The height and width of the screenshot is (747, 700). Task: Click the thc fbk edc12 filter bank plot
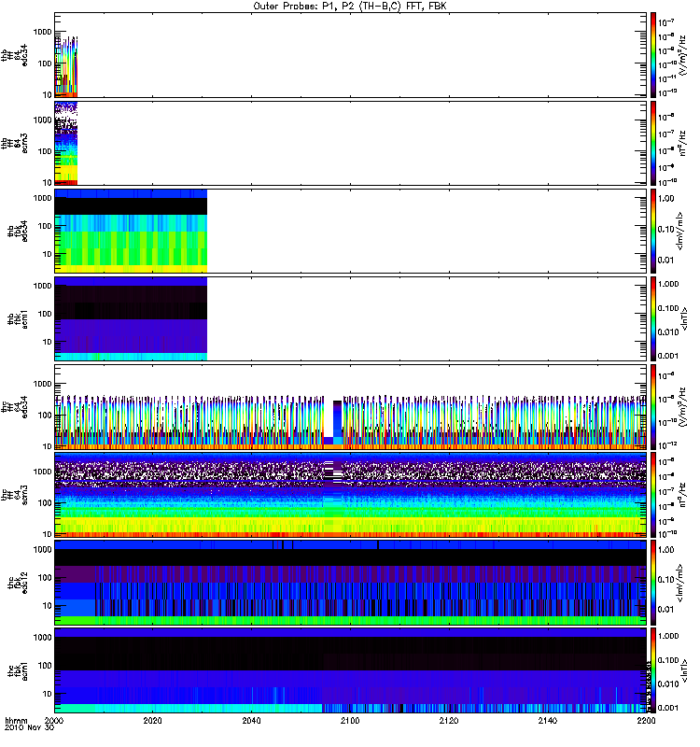tap(351, 583)
